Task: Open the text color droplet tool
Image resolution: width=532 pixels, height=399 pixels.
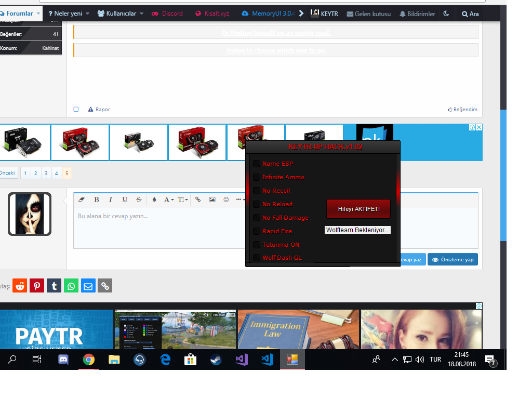Action: click(x=154, y=199)
